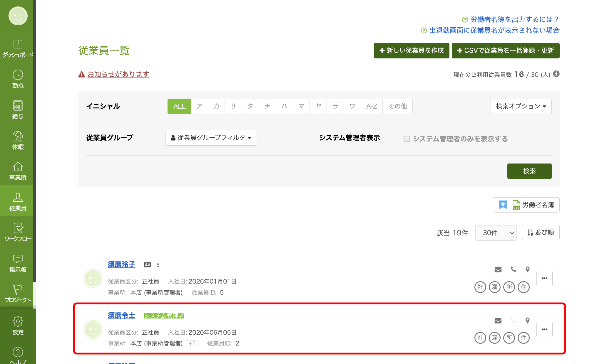The height and width of the screenshot is (364, 602).
Task: Click the avatar thumbnail of 須磨令士
Action: click(x=93, y=329)
